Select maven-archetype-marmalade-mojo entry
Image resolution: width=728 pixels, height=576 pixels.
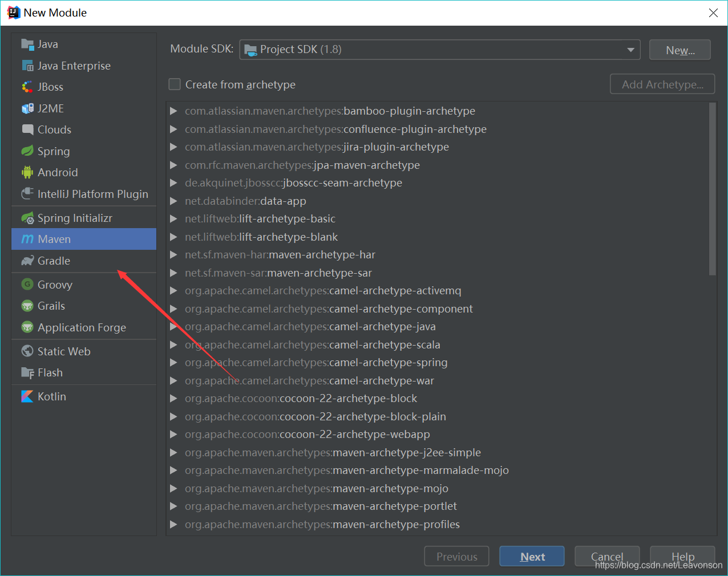[347, 470]
